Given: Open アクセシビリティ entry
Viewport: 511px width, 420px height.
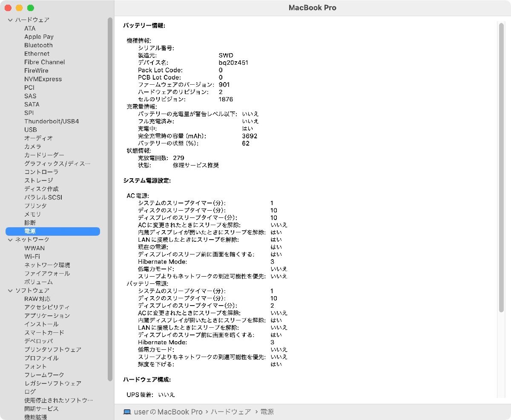Looking at the screenshot, I should coord(47,307).
